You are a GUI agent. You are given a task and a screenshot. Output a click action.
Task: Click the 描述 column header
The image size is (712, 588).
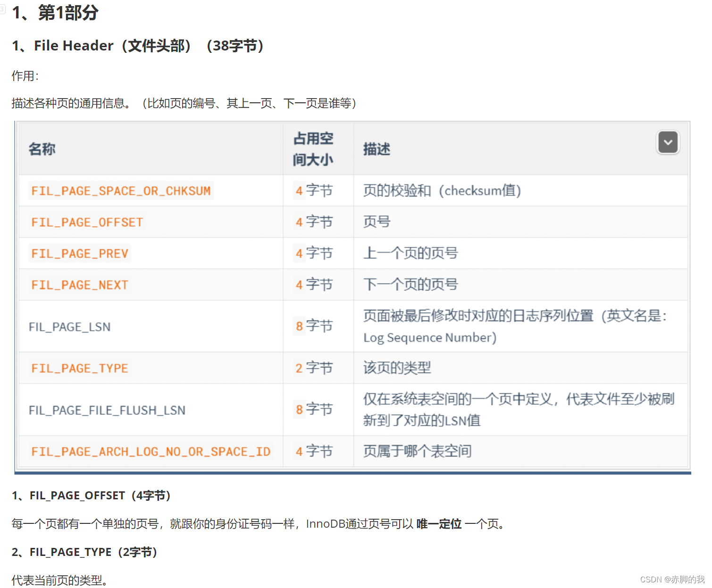coord(521,149)
